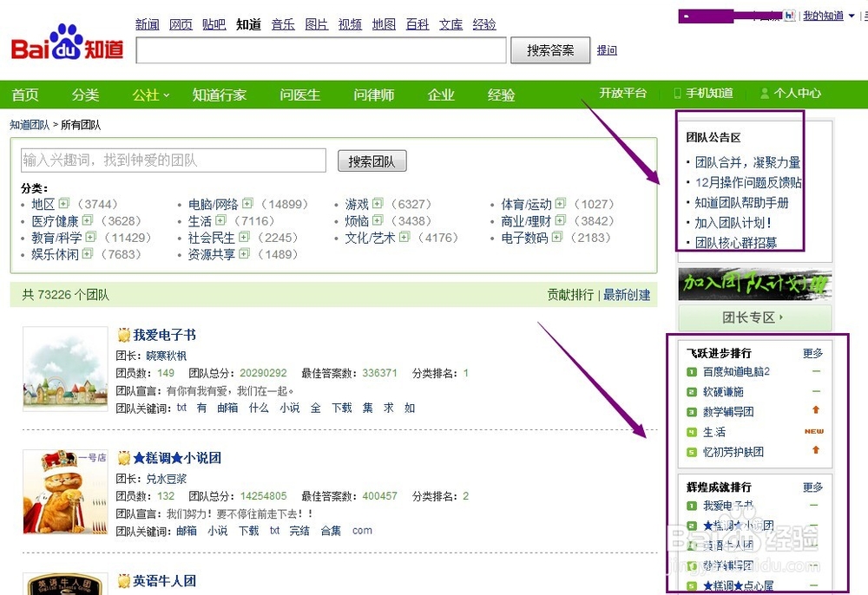Click the NEW badge next to 生活 team
Screen dimensions: 868x595
pyautogui.click(x=814, y=431)
